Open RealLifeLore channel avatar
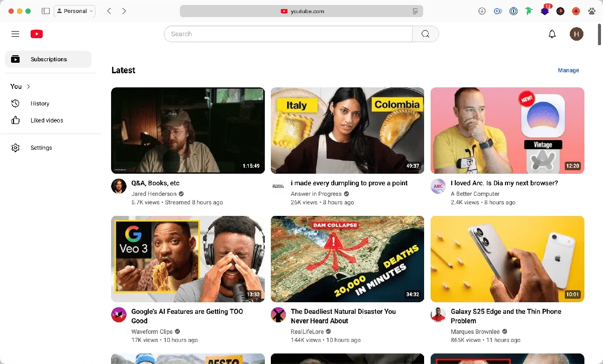This screenshot has width=603, height=364. 278,315
